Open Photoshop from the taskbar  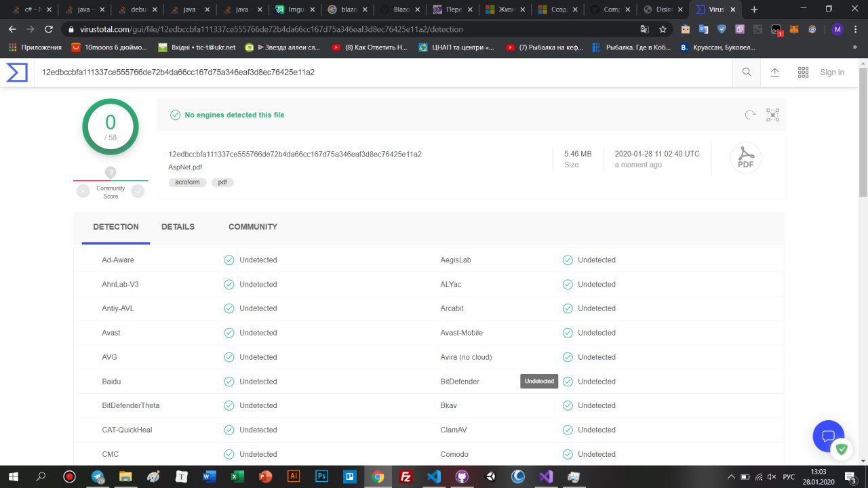coord(322,476)
